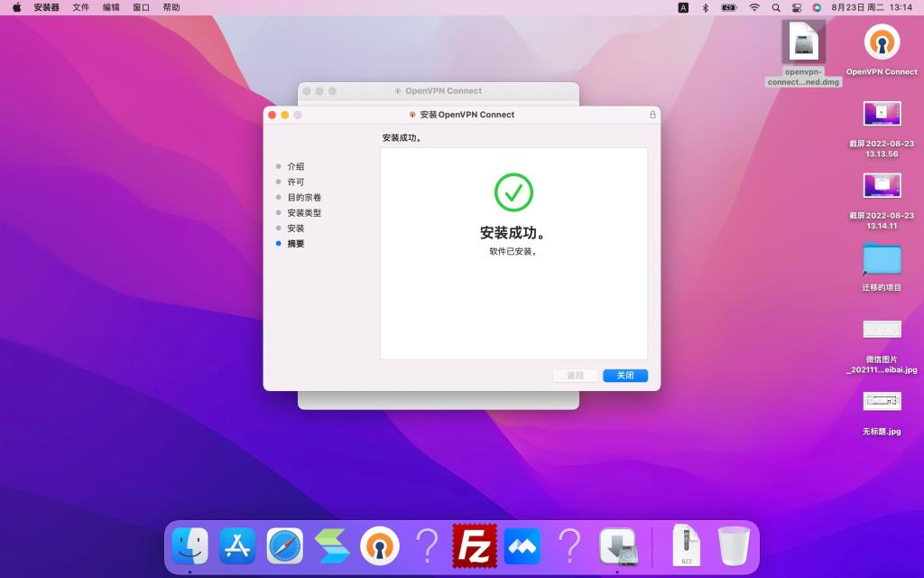
Task: Open App Store from the Dock
Action: [237, 546]
